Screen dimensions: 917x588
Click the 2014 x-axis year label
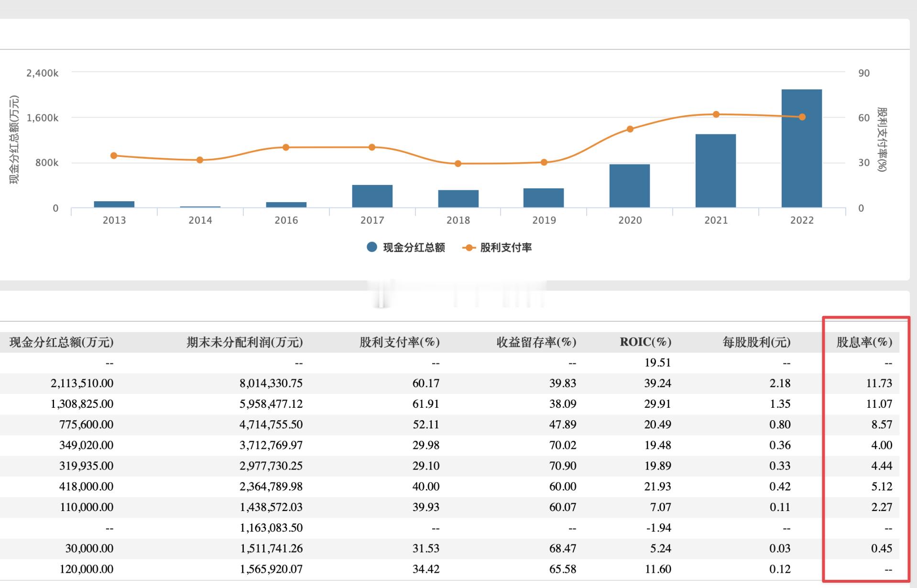point(200,220)
